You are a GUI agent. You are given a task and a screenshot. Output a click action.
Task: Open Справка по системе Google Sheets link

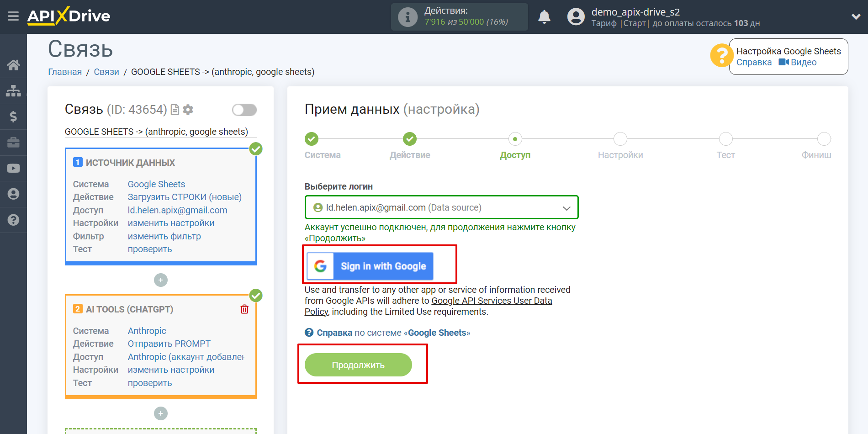point(387,333)
